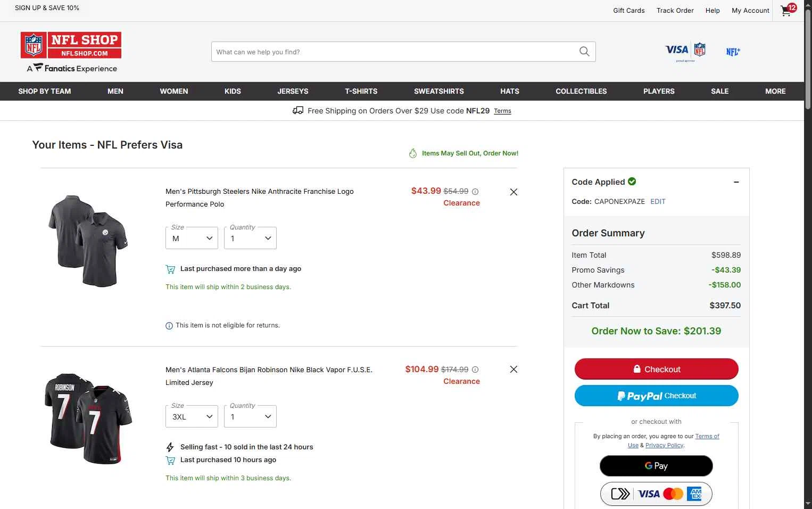Open the Collectibles menu
This screenshot has height=509, width=812.
click(x=581, y=91)
